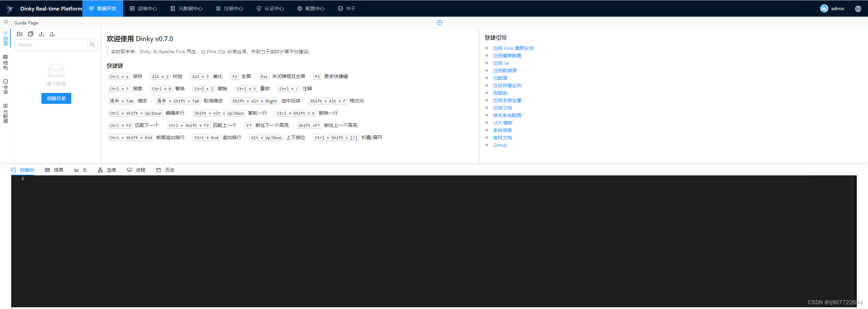Open the Github link
The width and height of the screenshot is (868, 309).
click(500, 145)
